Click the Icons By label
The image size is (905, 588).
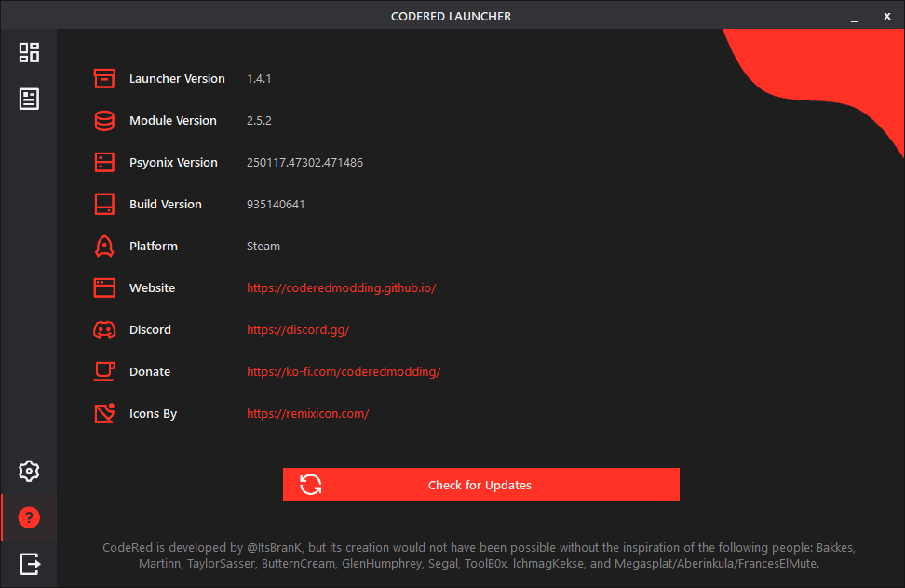(x=153, y=414)
